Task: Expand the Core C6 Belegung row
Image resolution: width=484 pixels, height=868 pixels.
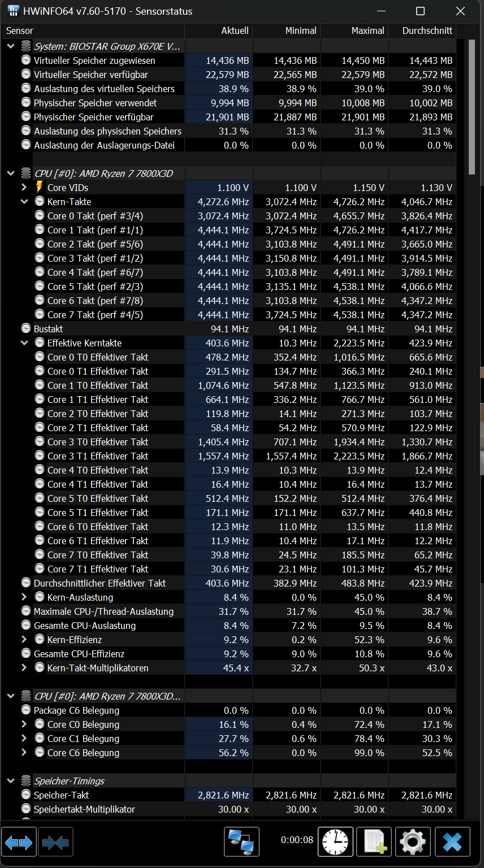Action: tap(24, 752)
